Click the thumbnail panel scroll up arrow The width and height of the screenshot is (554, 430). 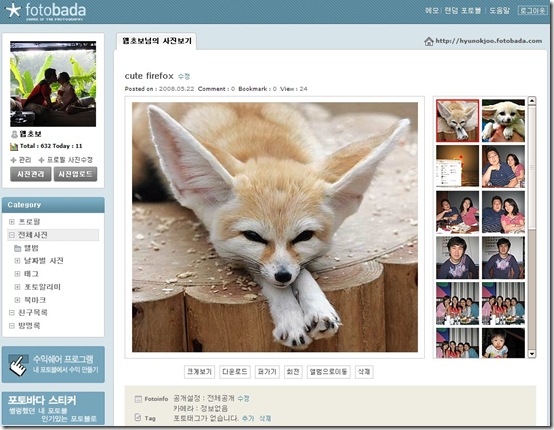point(532,101)
